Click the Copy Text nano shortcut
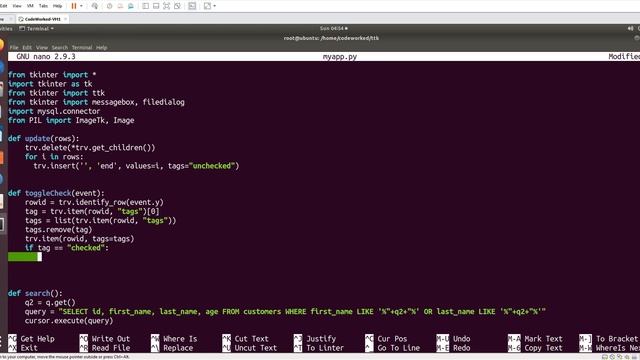640x360 pixels. (535, 348)
